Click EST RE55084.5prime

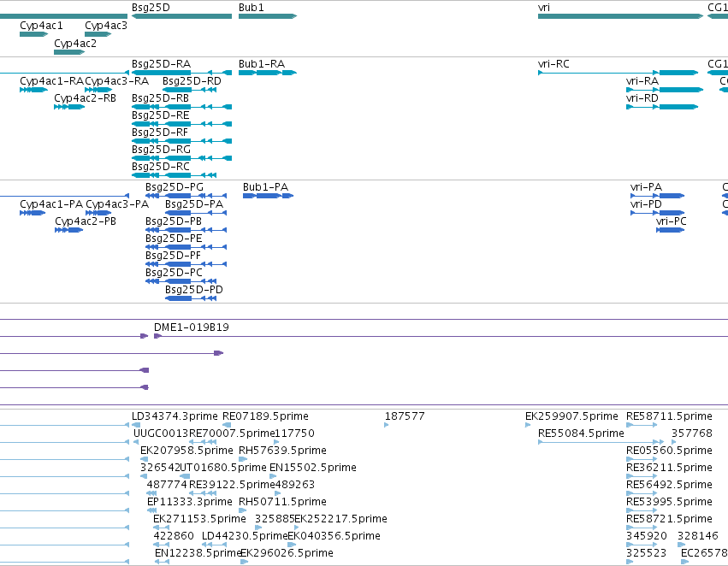tap(601, 442)
